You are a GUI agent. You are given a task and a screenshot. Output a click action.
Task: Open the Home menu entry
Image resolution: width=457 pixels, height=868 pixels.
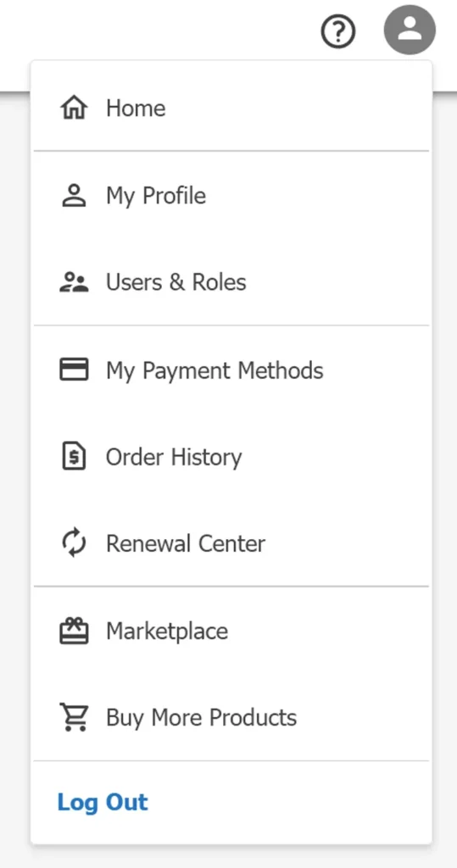click(x=231, y=108)
